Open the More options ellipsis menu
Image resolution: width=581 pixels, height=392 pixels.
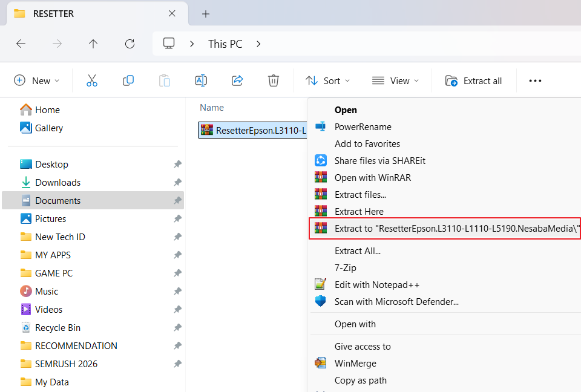(x=535, y=80)
